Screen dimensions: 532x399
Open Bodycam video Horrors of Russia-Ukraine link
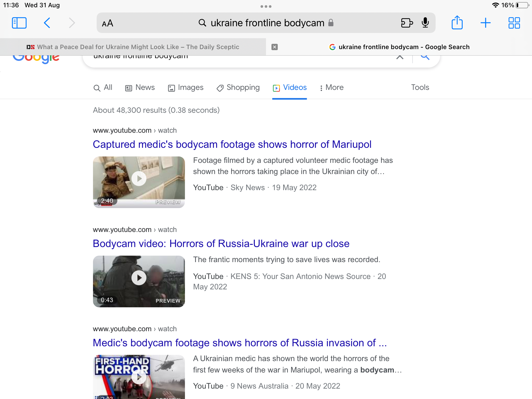(221, 244)
